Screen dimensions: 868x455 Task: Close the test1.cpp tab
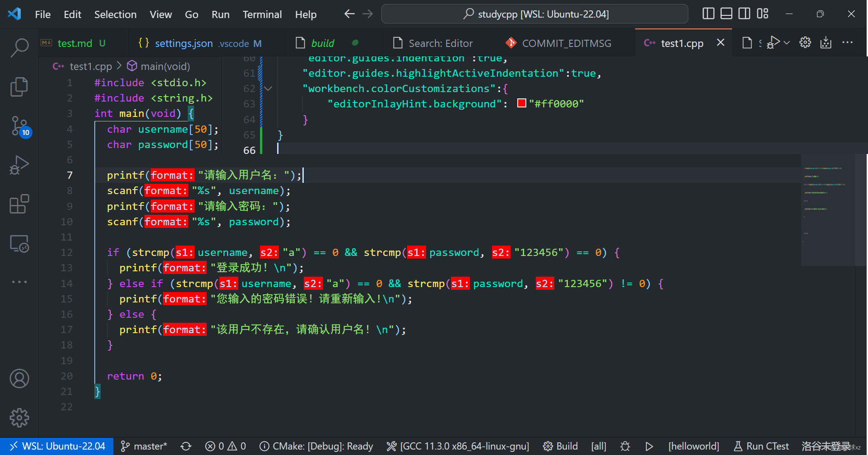720,42
